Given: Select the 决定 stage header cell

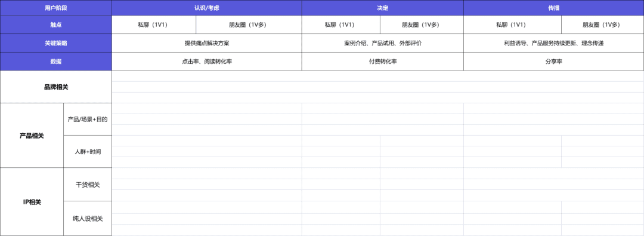Looking at the screenshot, I should click(382, 8).
